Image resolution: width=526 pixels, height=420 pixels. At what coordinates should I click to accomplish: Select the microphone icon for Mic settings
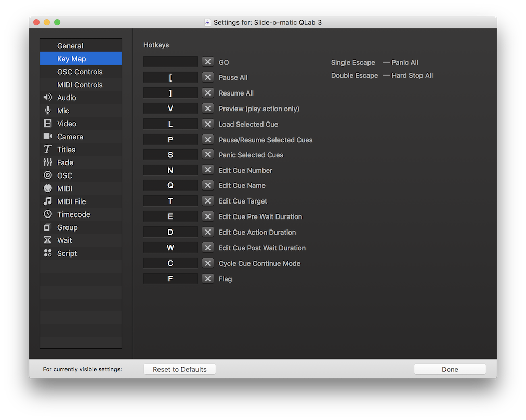(x=48, y=111)
